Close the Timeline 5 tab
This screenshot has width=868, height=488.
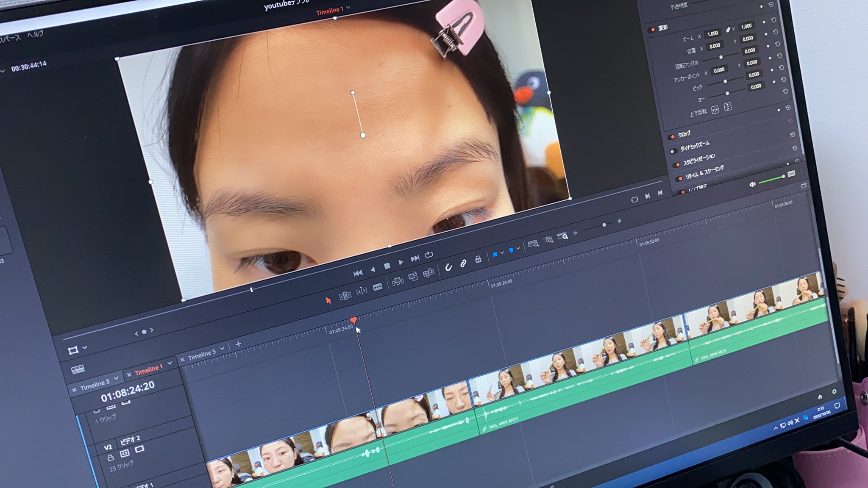coord(182,360)
